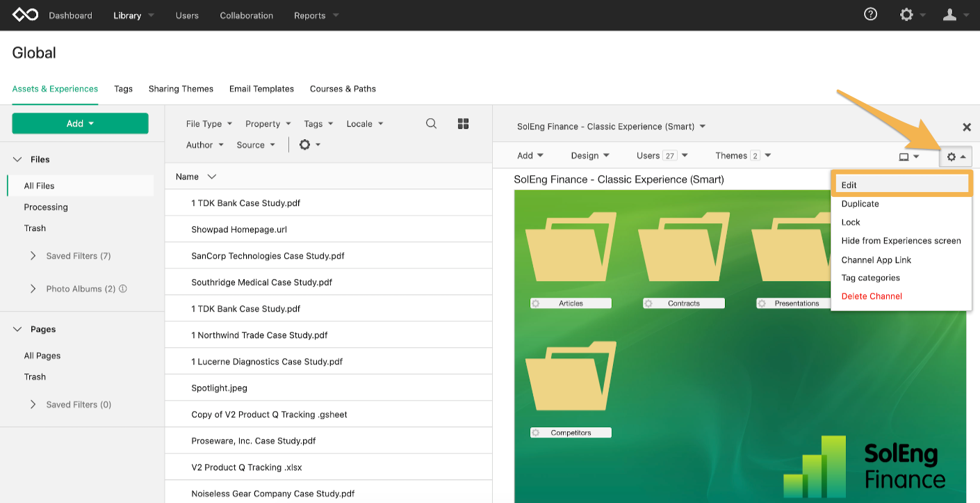The height and width of the screenshot is (503, 980).
Task: Collapse the Files section
Action: click(18, 159)
